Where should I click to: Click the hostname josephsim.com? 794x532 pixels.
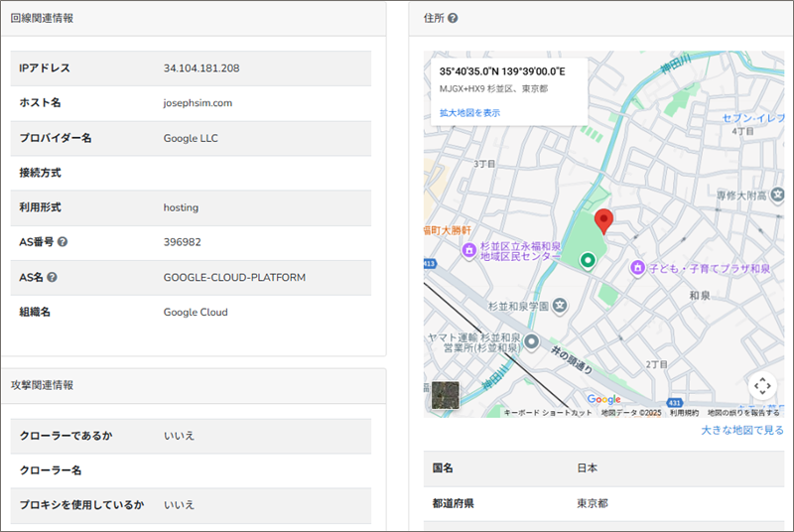[198, 103]
